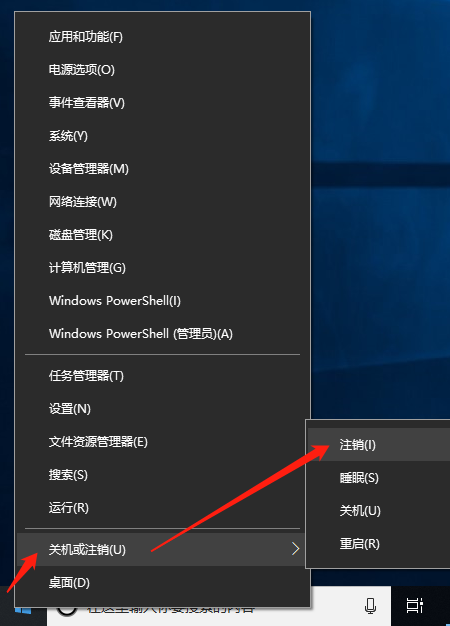Select 运行(R) menu entry
Viewport: 450px width, 626px height.
pyautogui.click(x=162, y=508)
